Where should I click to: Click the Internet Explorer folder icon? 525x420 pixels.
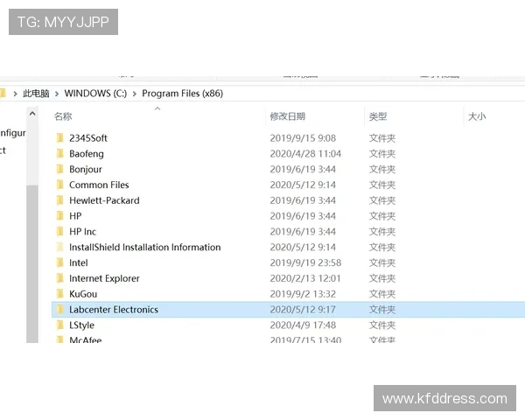59,278
